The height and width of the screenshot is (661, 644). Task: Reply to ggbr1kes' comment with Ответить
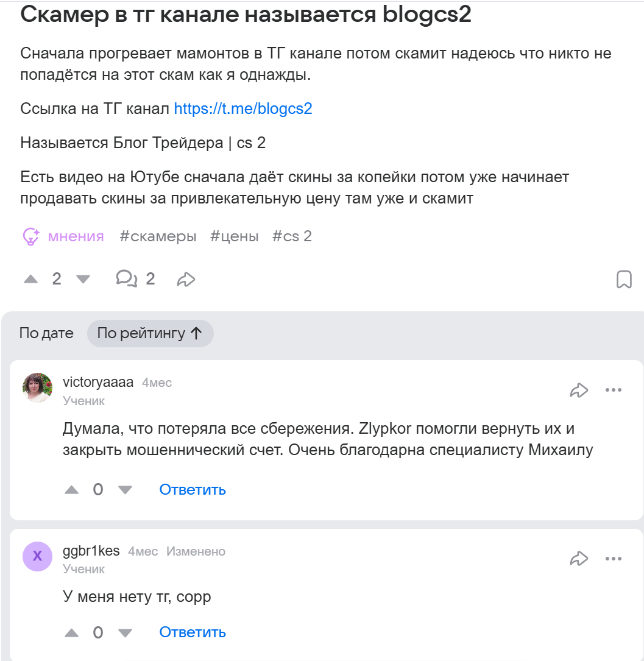click(192, 632)
